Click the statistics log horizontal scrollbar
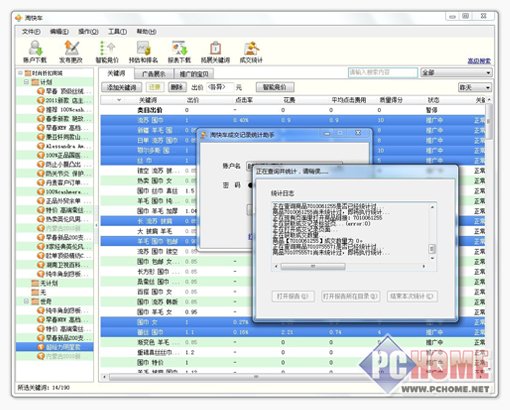This screenshot has width=510, height=410. tap(350, 267)
